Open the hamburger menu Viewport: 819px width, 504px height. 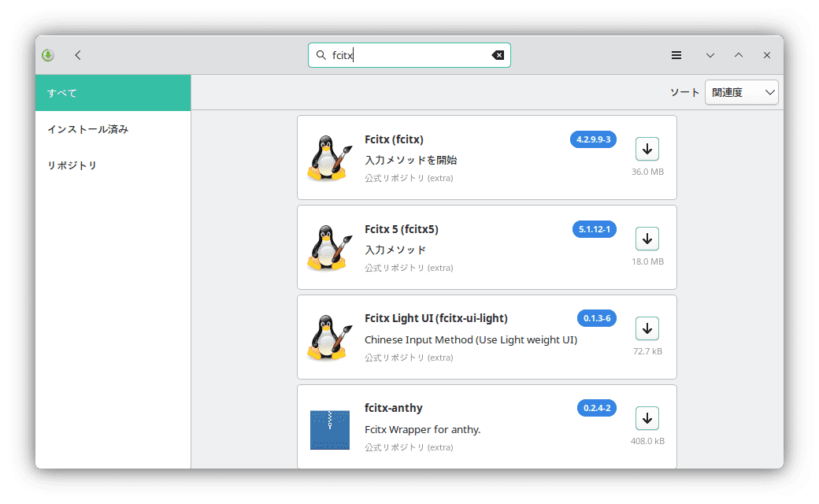pyautogui.click(x=676, y=55)
